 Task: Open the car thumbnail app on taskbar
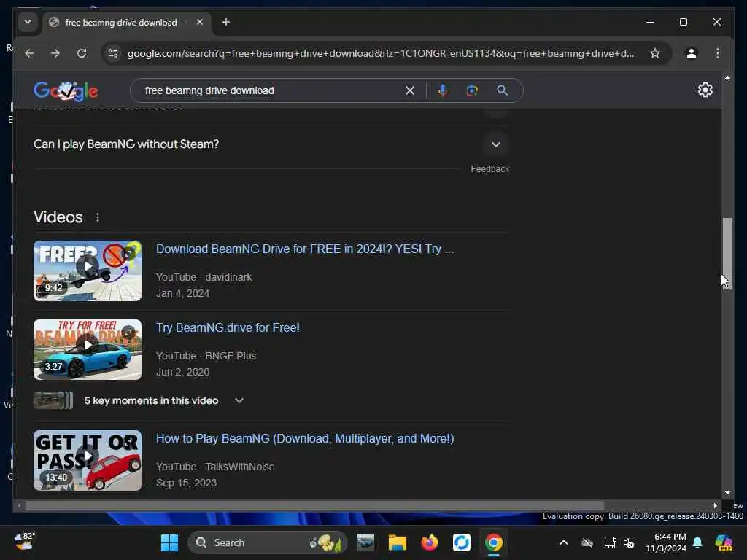coord(365,542)
